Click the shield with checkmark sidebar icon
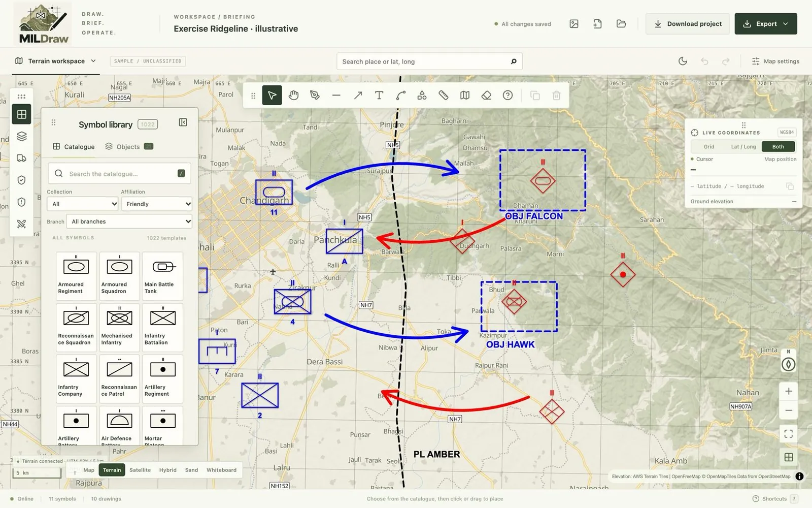The width and height of the screenshot is (812, 508). 21,180
